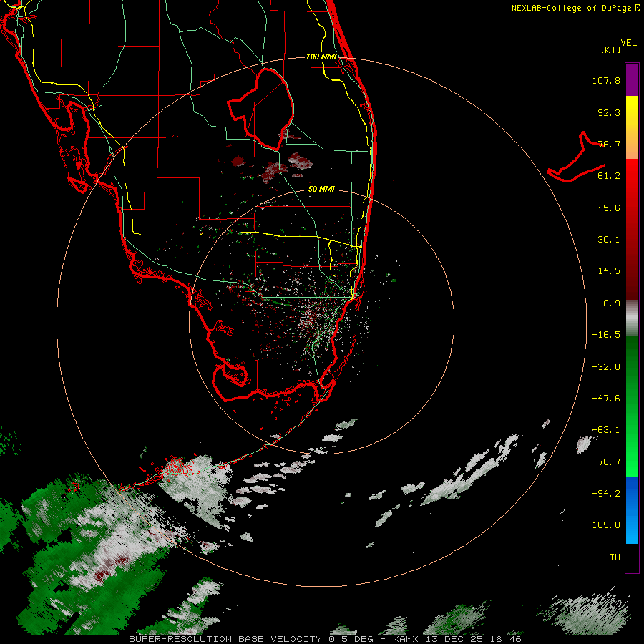Click the 92.3 value on velocity scale
Image resolution: width=644 pixels, height=644 pixels.
click(609, 112)
